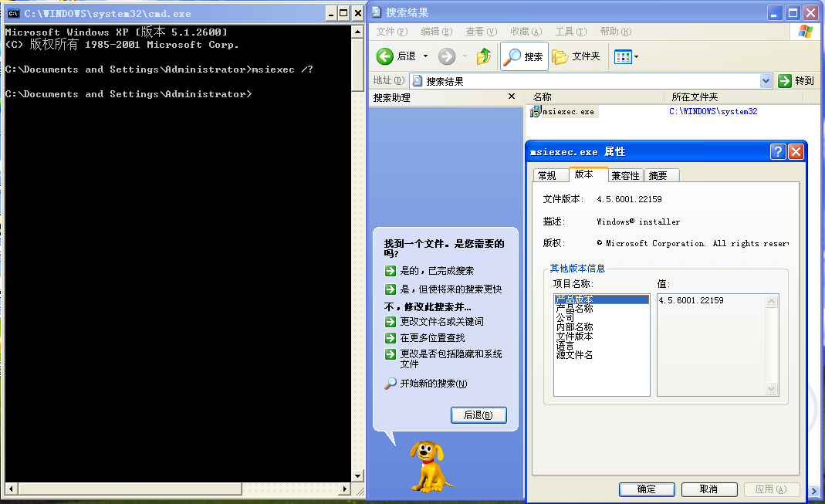The image size is (825, 504).
Task: Open the 工具(T) menu
Action: (571, 32)
